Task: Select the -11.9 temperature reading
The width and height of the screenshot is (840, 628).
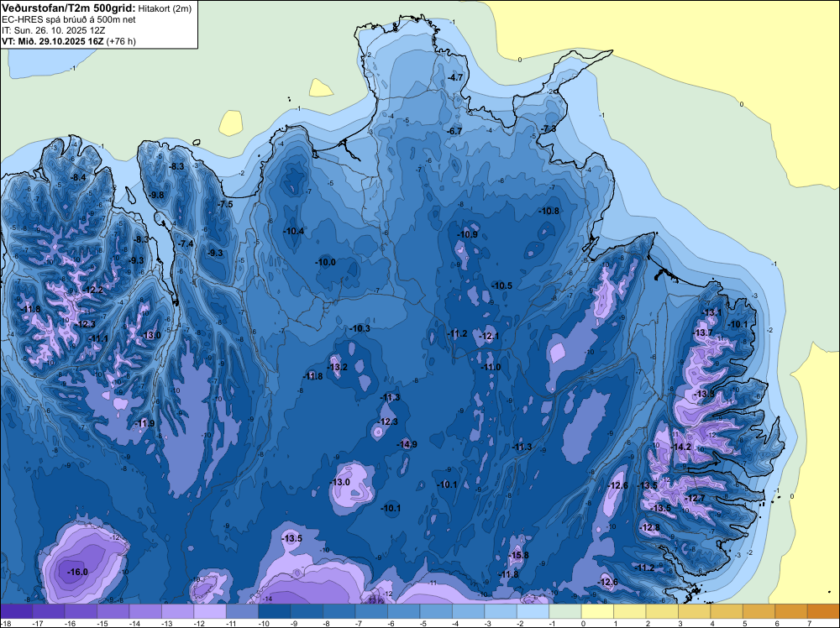Action: pyautogui.click(x=144, y=423)
